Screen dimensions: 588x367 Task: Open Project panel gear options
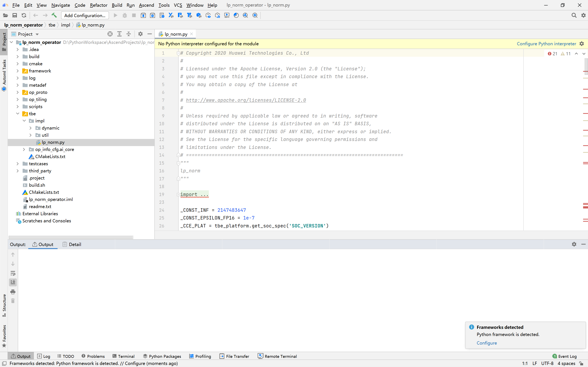(140, 34)
